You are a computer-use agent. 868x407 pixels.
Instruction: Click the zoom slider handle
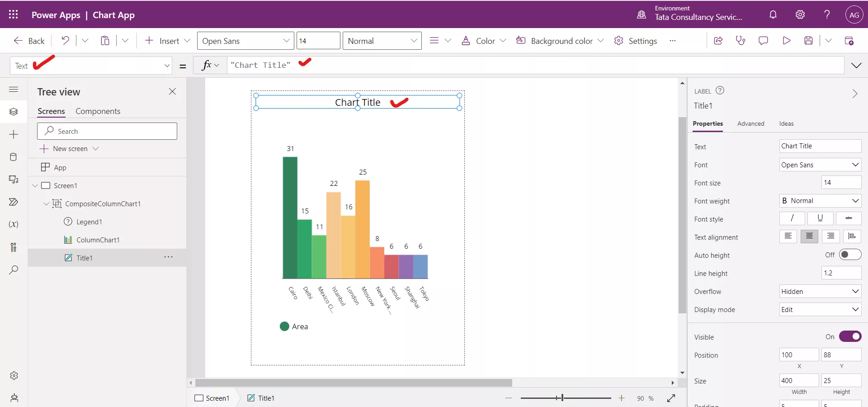562,398
